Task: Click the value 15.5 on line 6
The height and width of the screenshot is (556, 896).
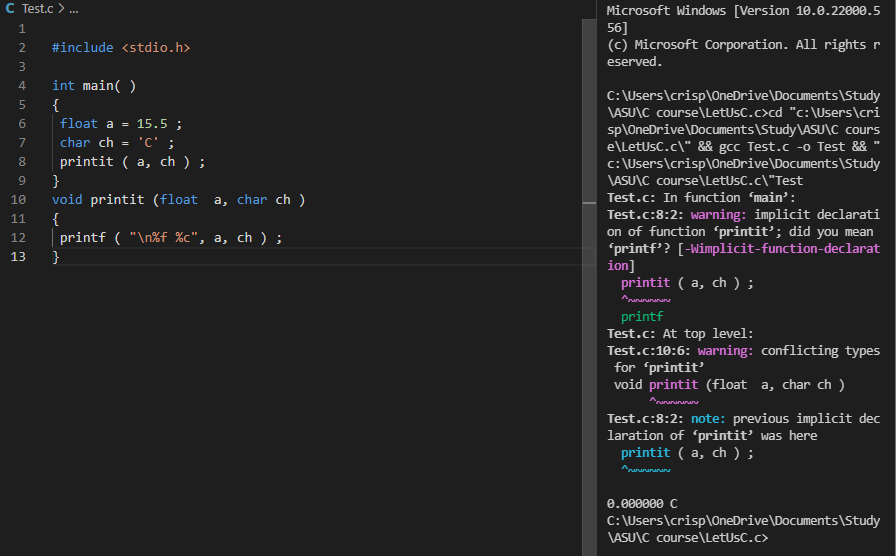Action: coord(152,123)
